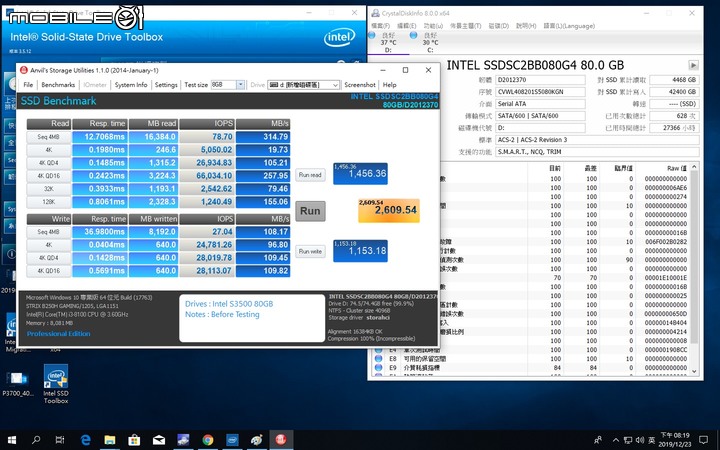The width and height of the screenshot is (720, 450).
Task: Switch to Intel SSD Toolbox taskbar icon
Action: tap(232, 440)
